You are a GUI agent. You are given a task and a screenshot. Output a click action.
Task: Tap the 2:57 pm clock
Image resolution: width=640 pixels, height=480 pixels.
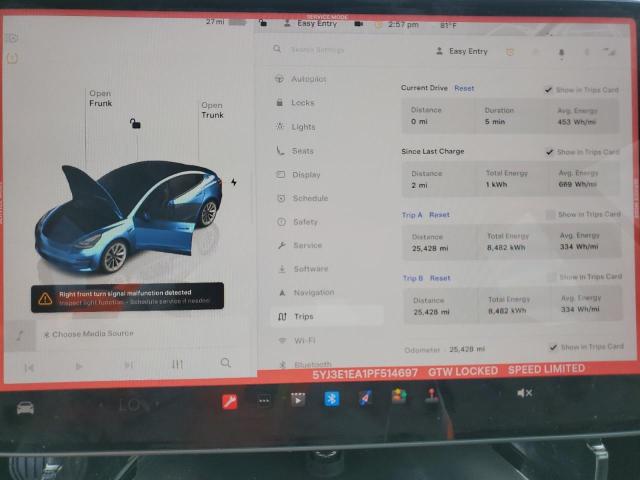click(x=403, y=24)
